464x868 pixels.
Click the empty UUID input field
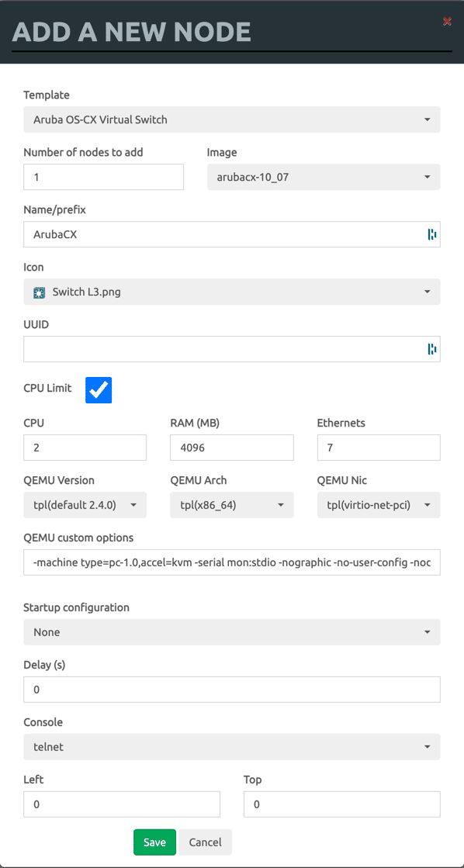coord(232,349)
